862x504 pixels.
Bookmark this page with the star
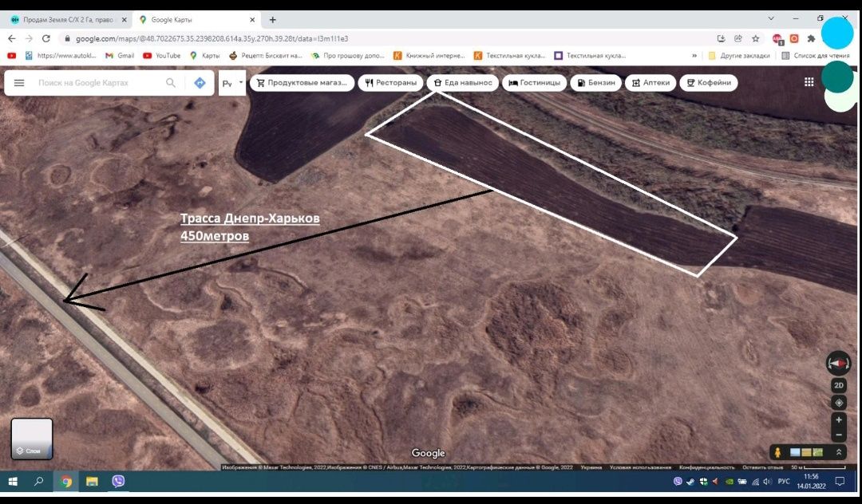pyautogui.click(x=756, y=38)
